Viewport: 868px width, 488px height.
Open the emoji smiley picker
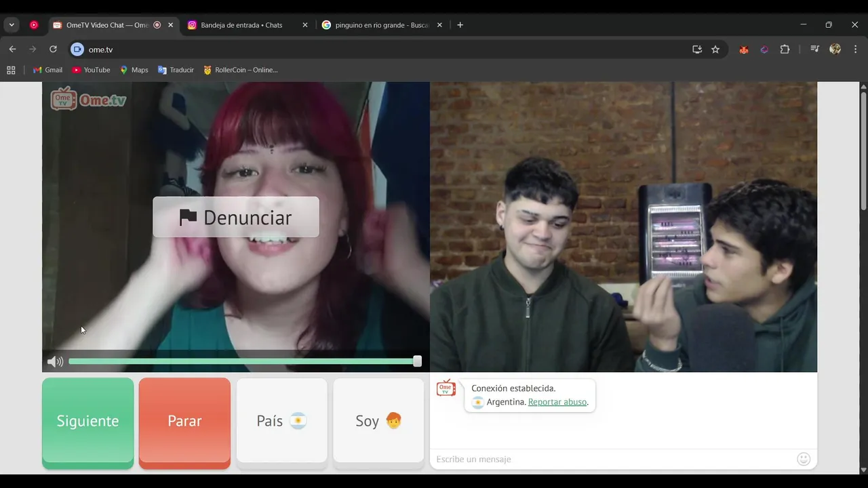(804, 459)
